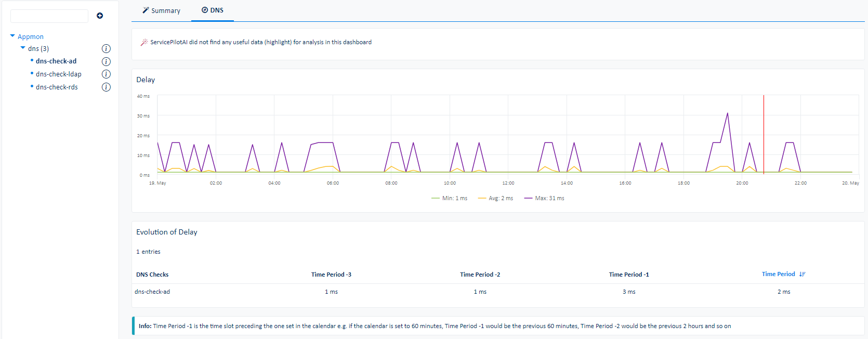
Task: Click the plus icon beside search box
Action: click(x=100, y=16)
